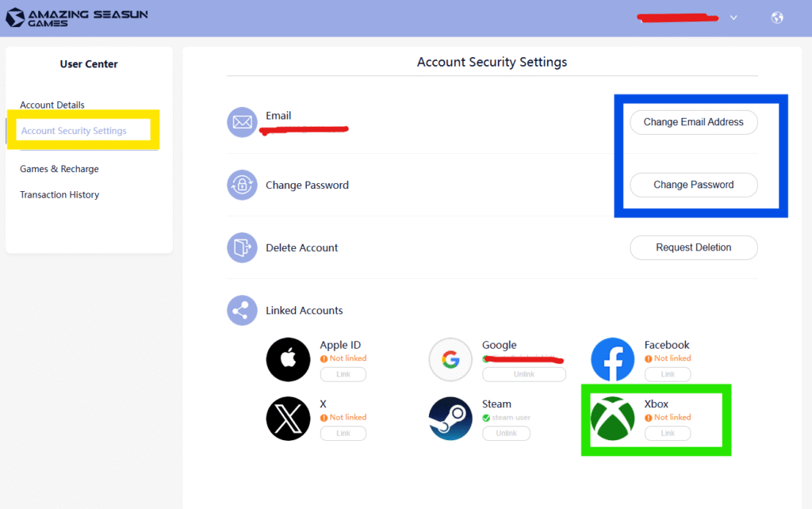
Task: Click the Linked Accounts share icon
Action: tap(242, 310)
